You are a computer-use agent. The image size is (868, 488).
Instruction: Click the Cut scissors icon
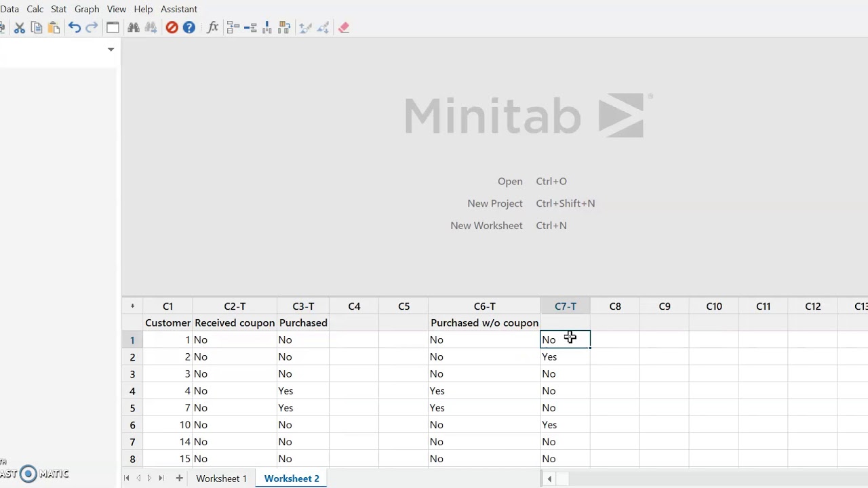click(x=19, y=28)
